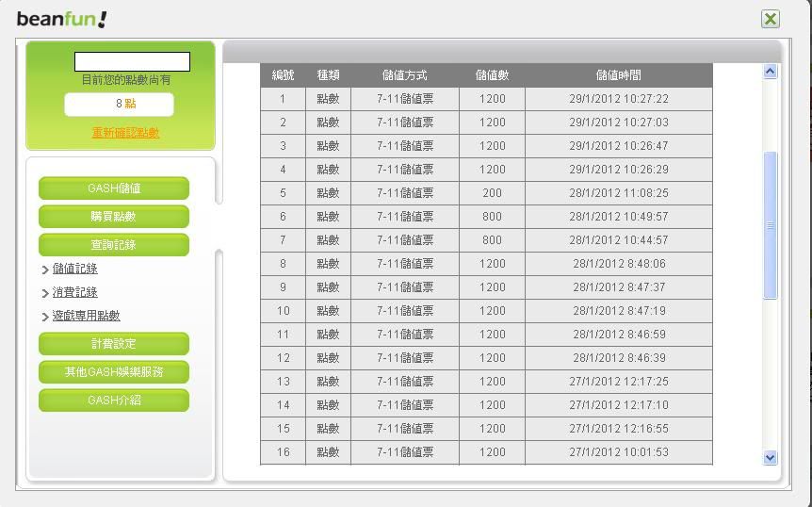Open the 儲值記錄 link
Viewport: 812px width, 507px height.
(75, 269)
